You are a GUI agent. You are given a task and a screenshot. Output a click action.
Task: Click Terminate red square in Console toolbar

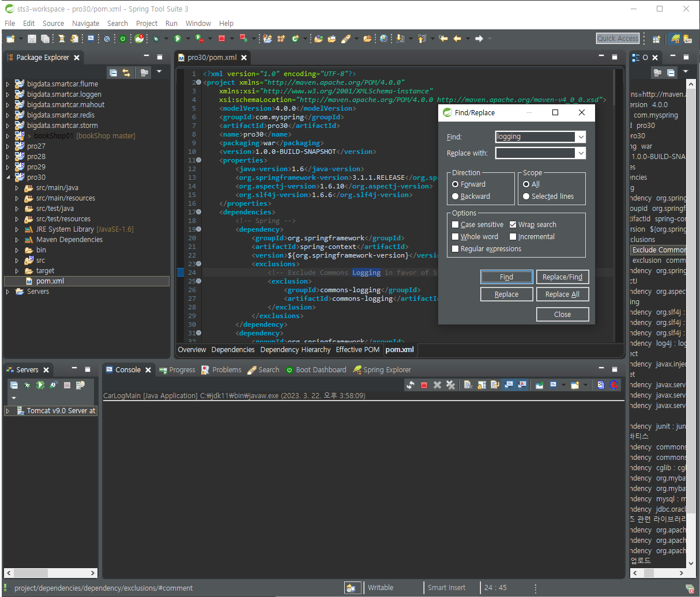(424, 385)
